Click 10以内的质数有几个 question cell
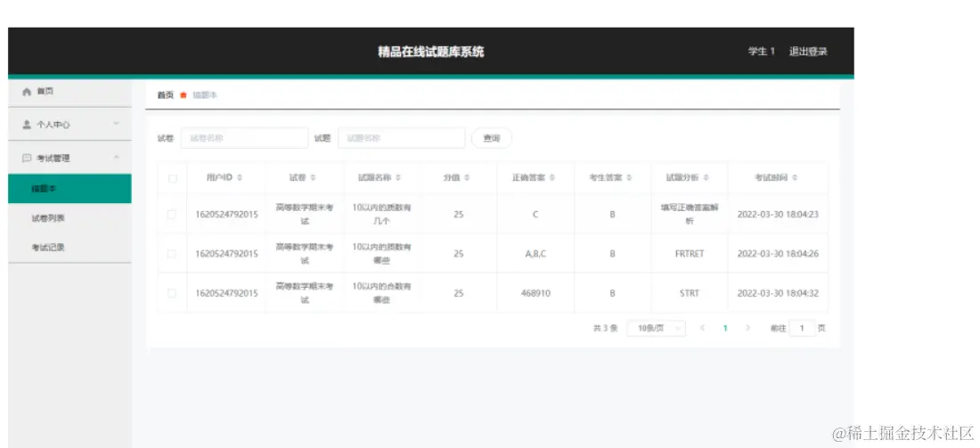Image resolution: width=980 pixels, height=448 pixels. pos(381,215)
